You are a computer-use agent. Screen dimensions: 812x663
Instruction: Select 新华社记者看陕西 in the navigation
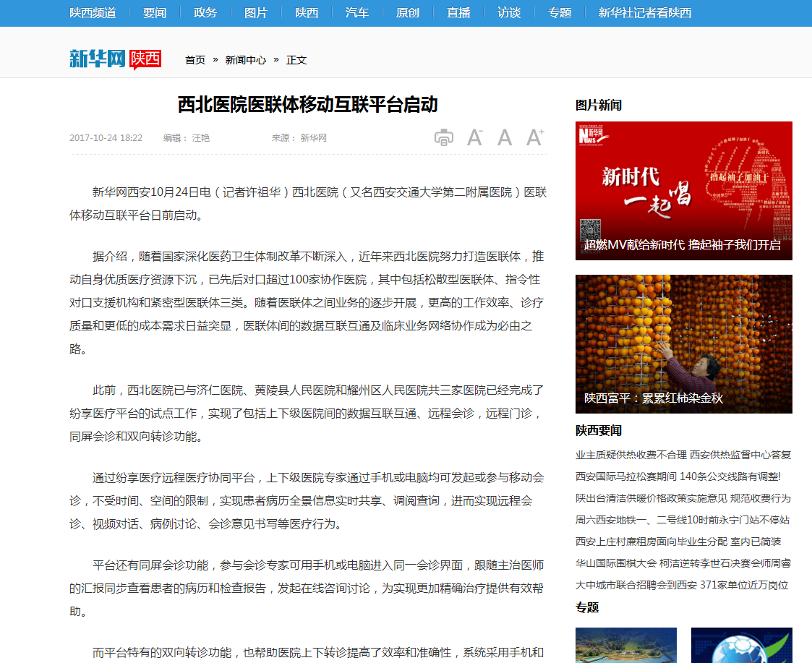point(645,13)
